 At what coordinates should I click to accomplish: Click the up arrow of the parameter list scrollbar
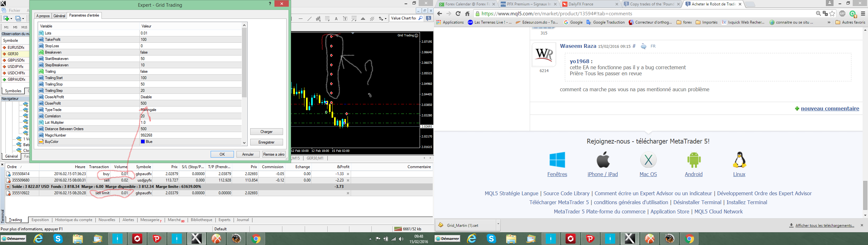(x=244, y=25)
